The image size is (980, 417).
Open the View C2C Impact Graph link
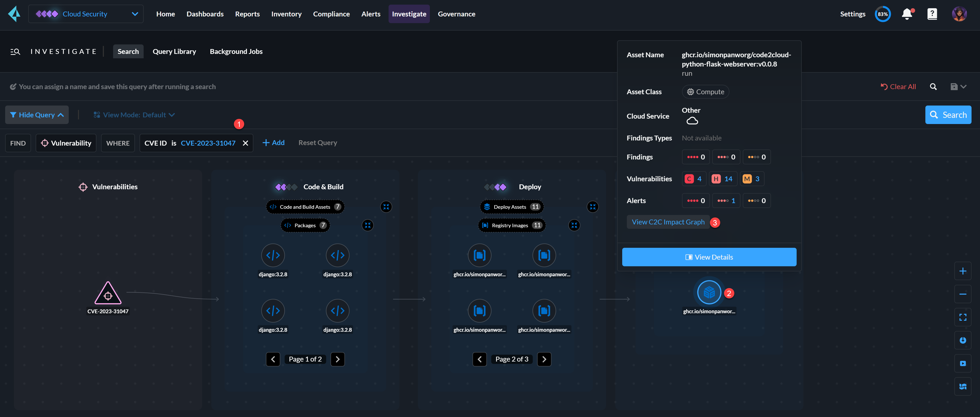coord(668,222)
